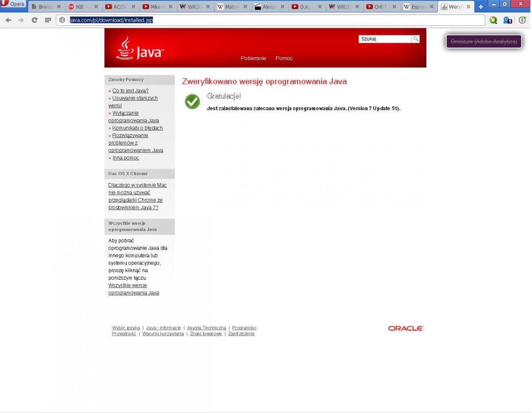Open the Ghostery blue ghost extension
Image resolution: width=532 pixels, height=413 pixels.
click(508, 20)
